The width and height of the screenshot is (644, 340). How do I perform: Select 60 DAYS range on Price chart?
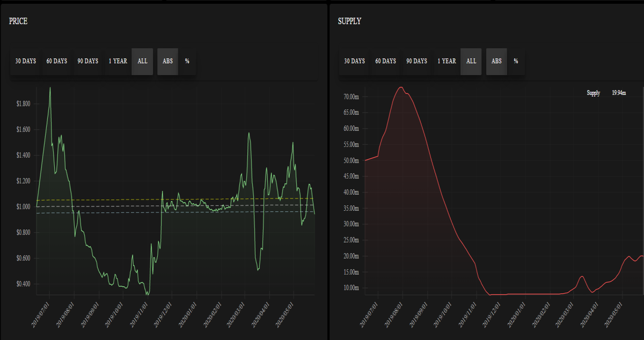(57, 61)
